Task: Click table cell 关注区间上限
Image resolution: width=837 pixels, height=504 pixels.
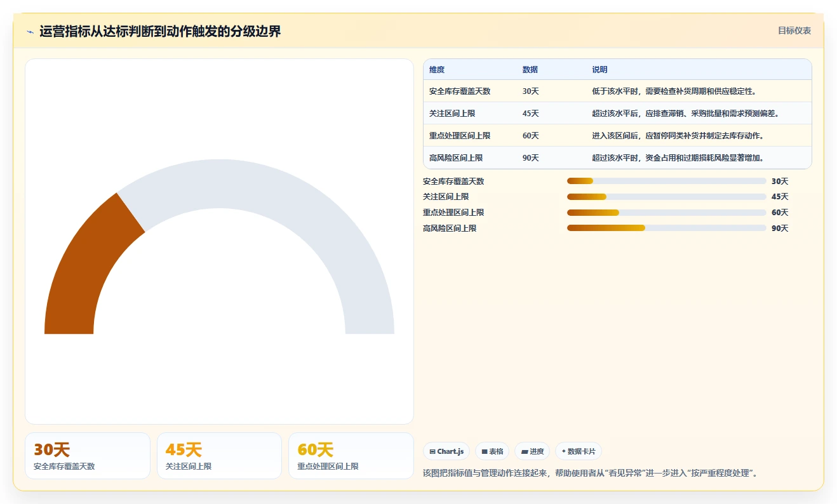Action: [452, 114]
